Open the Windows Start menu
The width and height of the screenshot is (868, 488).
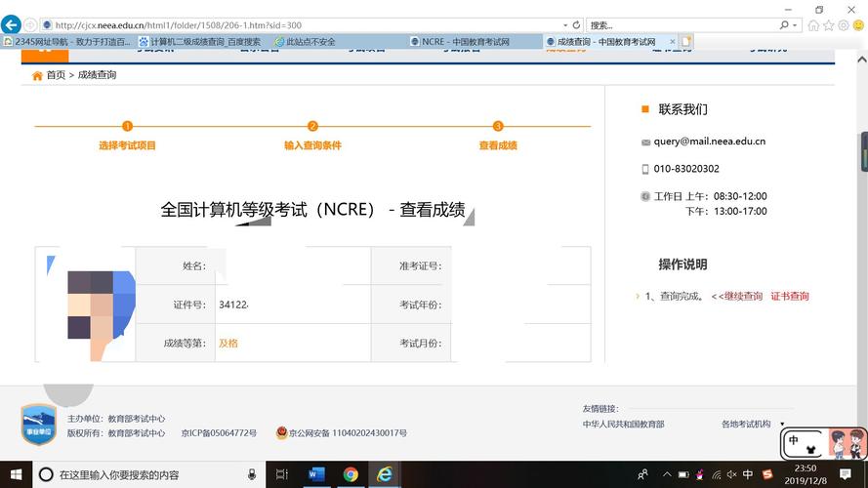click(x=16, y=474)
